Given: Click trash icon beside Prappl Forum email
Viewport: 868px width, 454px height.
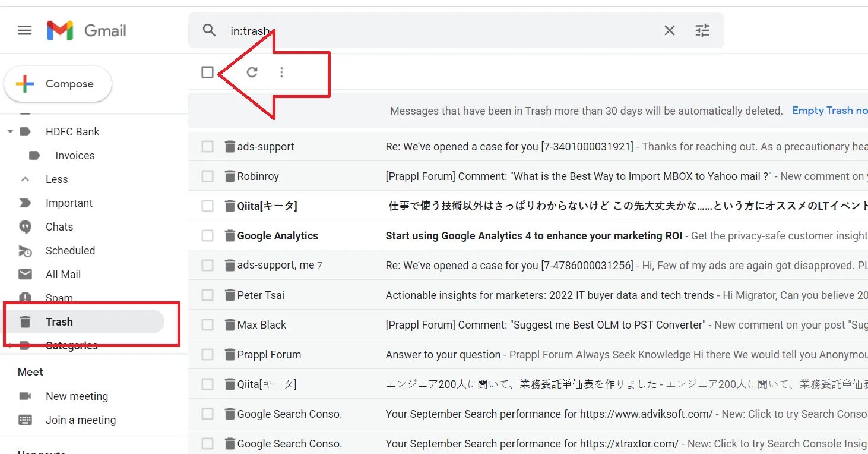Looking at the screenshot, I should click(230, 355).
